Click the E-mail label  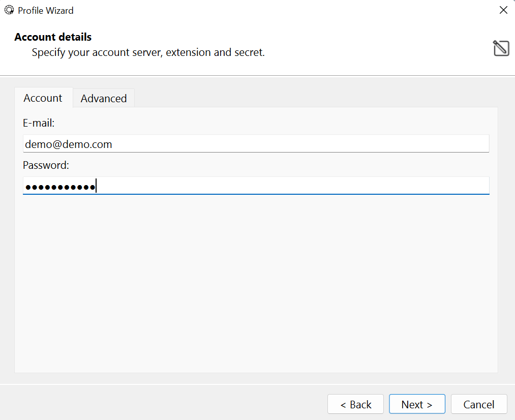coord(39,123)
